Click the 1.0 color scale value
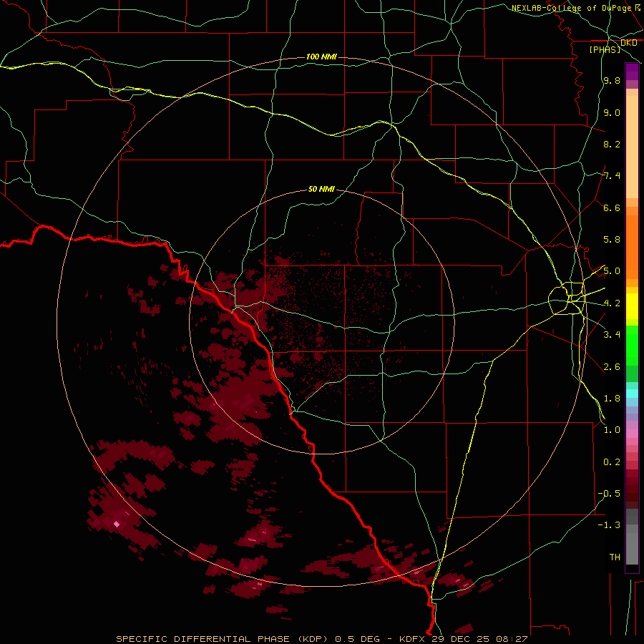Viewport: 644px width, 644px height. click(612, 430)
